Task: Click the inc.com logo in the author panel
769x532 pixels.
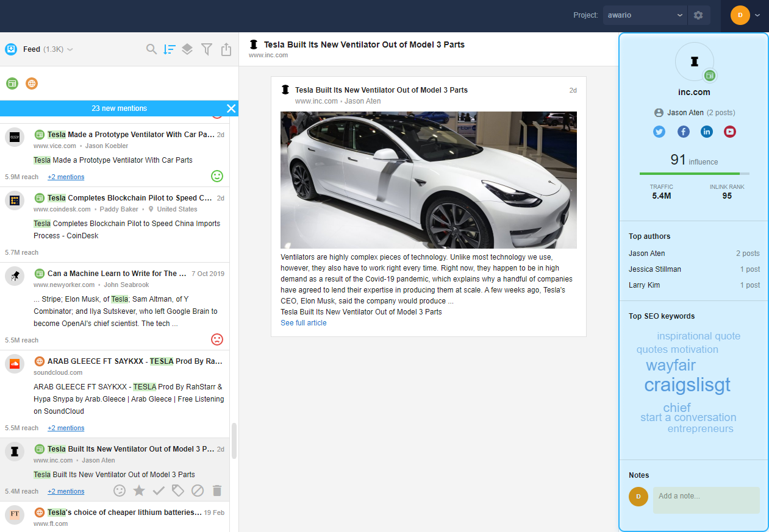Action: click(694, 61)
